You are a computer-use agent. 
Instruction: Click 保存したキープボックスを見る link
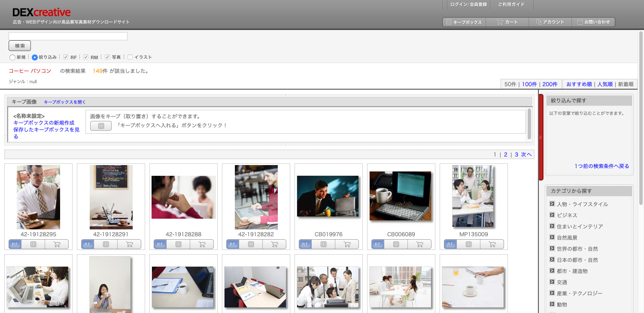47,133
